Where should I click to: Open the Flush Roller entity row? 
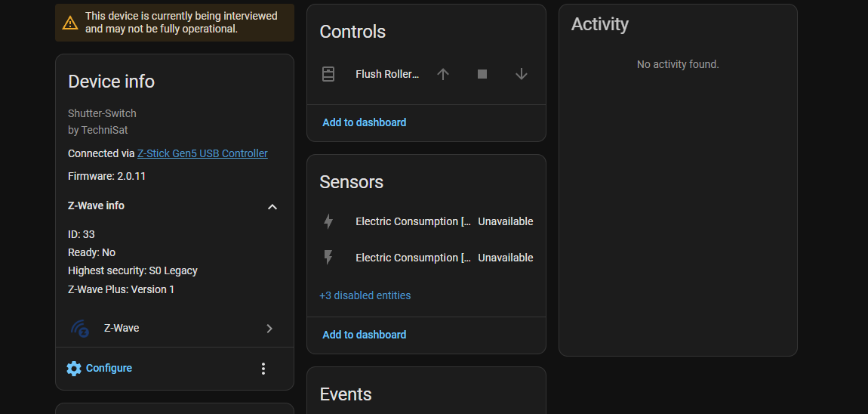[387, 74]
